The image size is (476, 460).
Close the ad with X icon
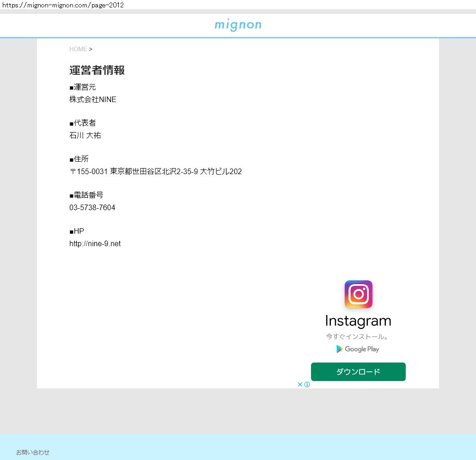(300, 384)
